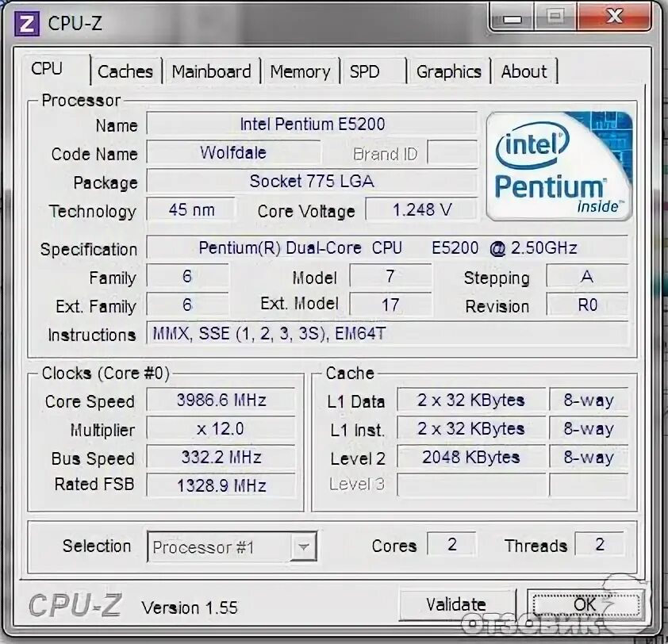Click the Specification field Pentium(R) Dual-Core CPU
Viewport: 668px width, 644px height.
(x=388, y=247)
